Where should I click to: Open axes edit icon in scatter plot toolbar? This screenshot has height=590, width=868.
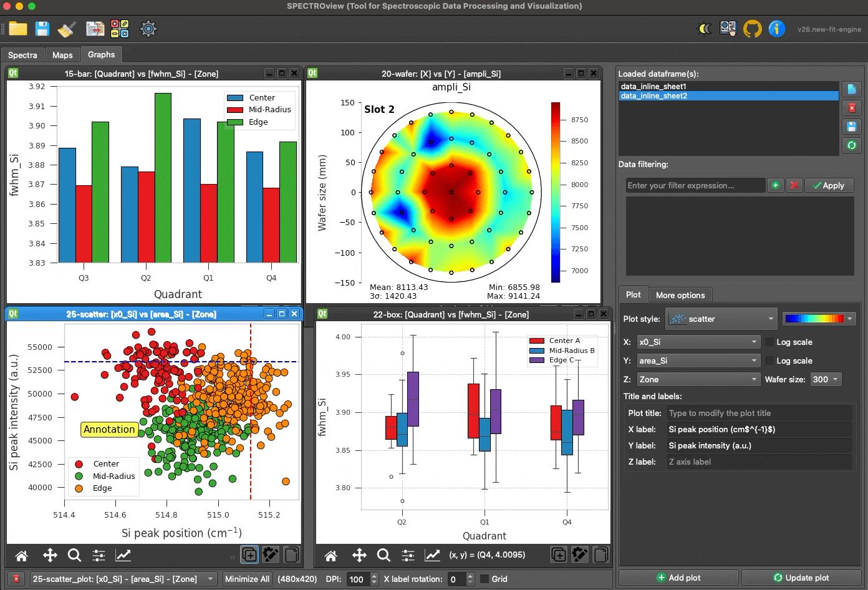(123, 555)
